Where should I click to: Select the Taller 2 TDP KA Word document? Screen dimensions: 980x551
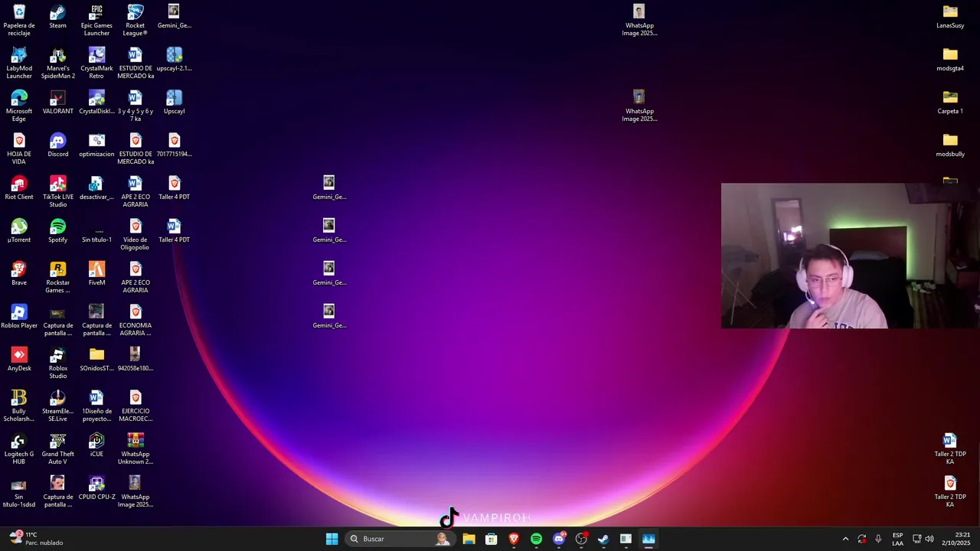949,449
